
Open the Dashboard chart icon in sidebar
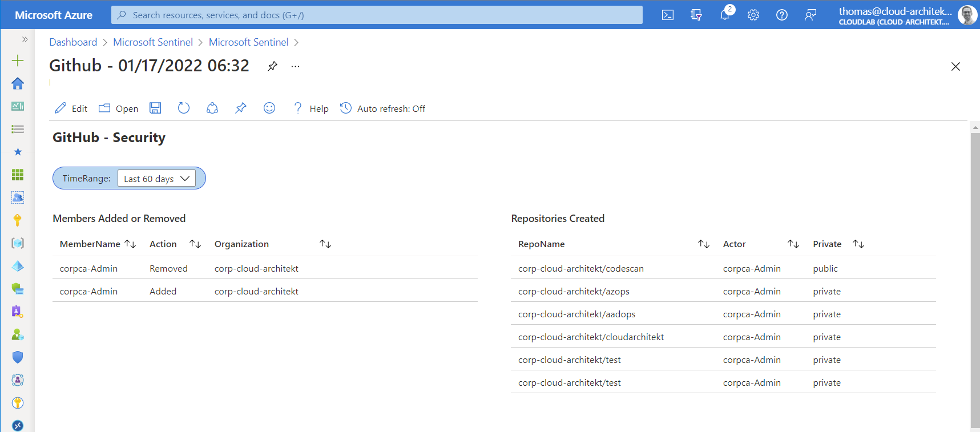[x=18, y=106]
